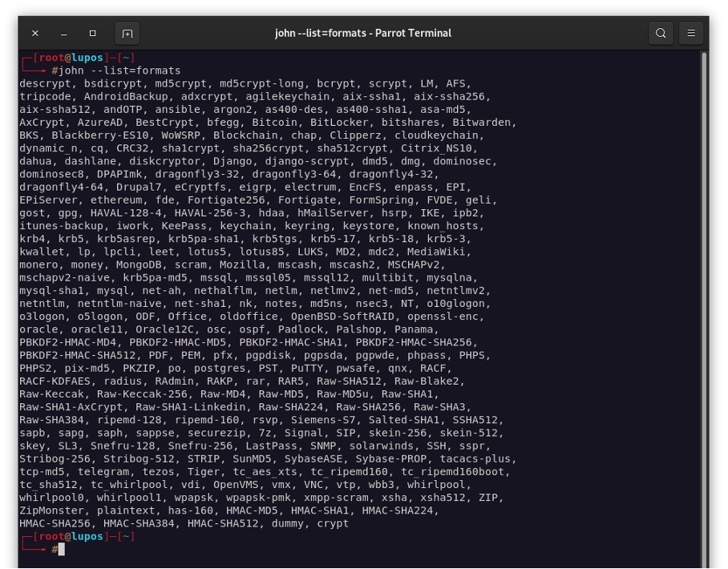Click the 'HMAC-SHA384' format name
This screenshot has height=569, width=728.
tap(139, 523)
